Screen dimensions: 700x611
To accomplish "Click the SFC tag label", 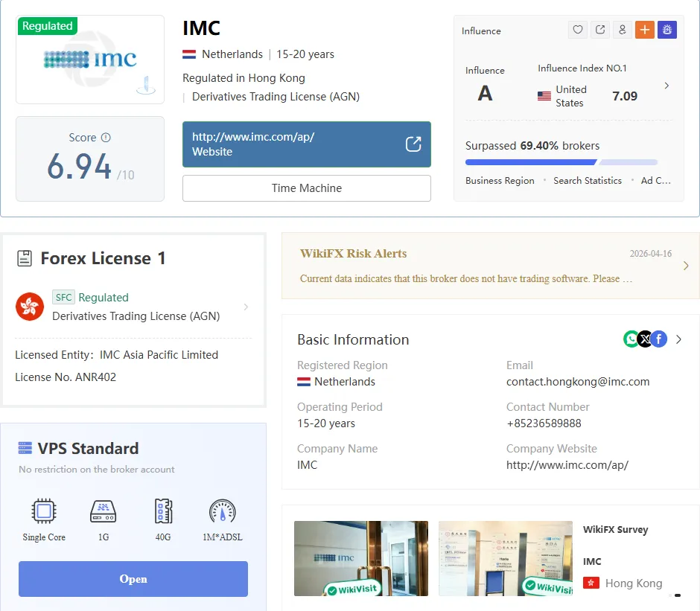I will point(63,297).
